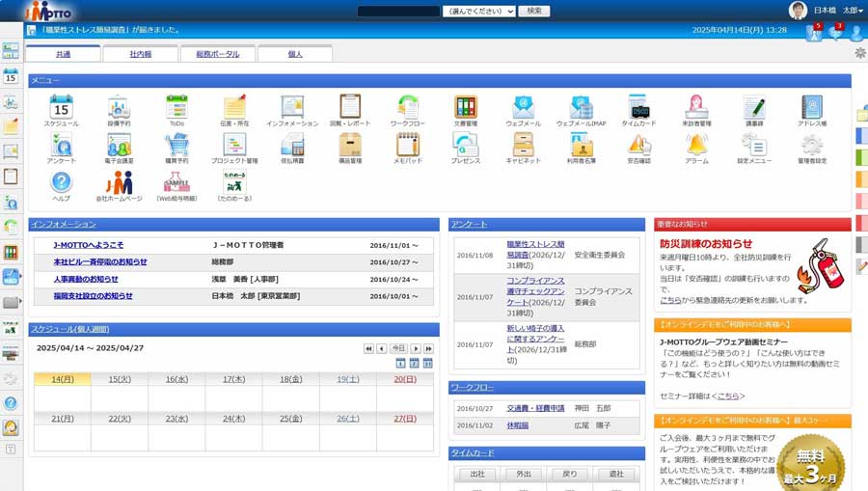868x491 pixels.
Task: Open the 本社ビル一斉停電のお知らせ link
Action: [100, 261]
